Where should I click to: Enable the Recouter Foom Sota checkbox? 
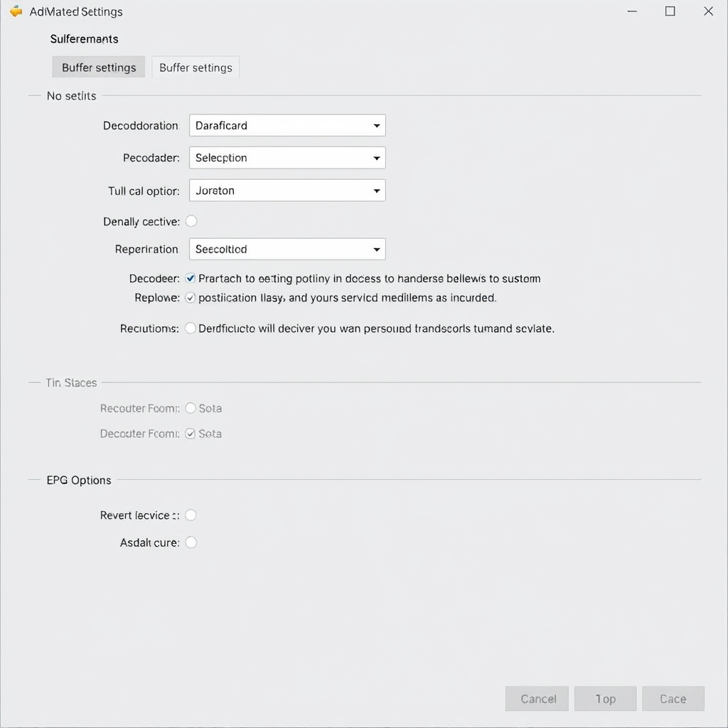[x=191, y=408]
